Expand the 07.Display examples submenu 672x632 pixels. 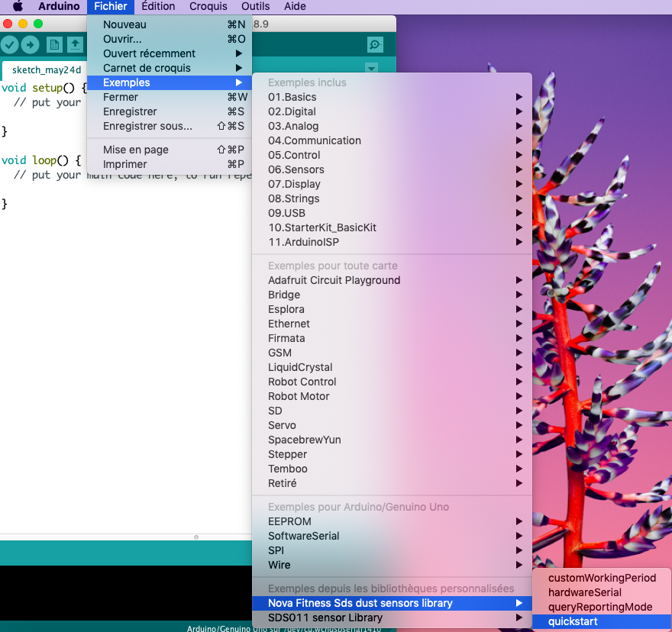coord(393,185)
